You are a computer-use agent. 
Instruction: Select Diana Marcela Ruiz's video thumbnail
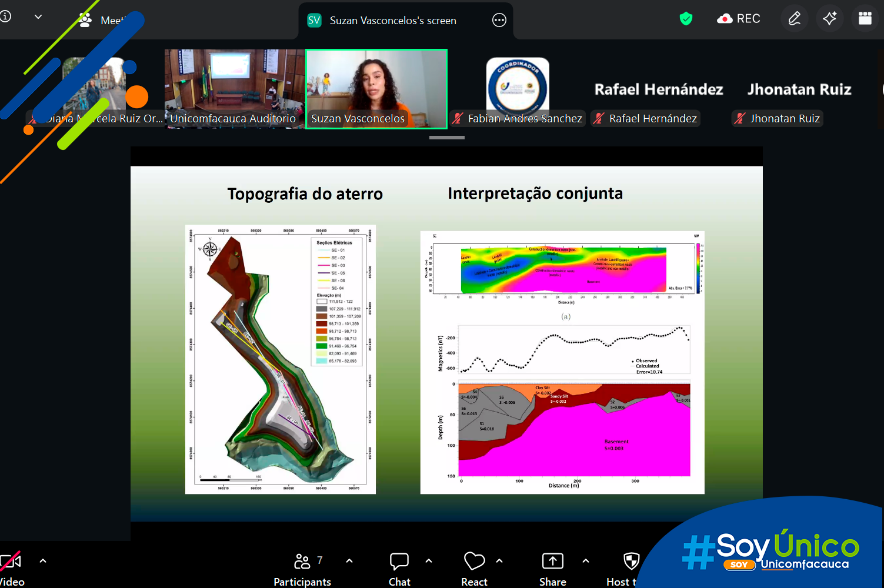[x=94, y=89]
